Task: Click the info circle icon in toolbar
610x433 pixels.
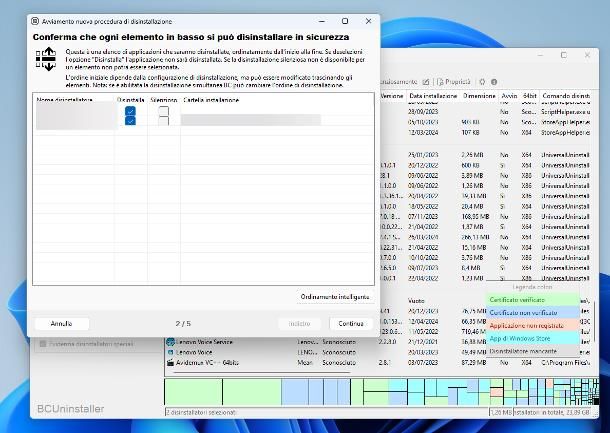Action: [x=494, y=82]
